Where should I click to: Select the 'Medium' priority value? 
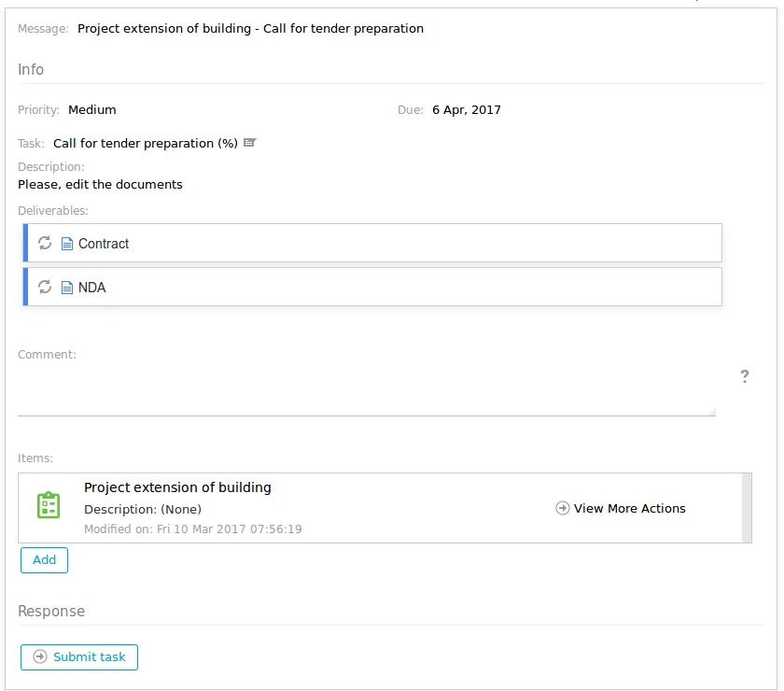(x=92, y=109)
